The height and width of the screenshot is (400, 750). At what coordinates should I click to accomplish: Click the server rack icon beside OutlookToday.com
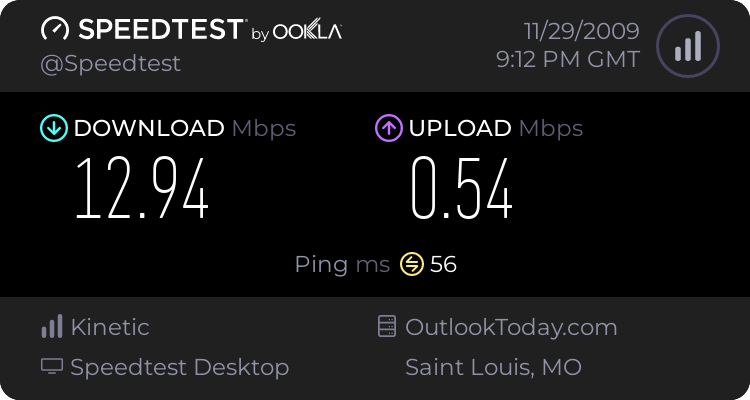point(387,326)
